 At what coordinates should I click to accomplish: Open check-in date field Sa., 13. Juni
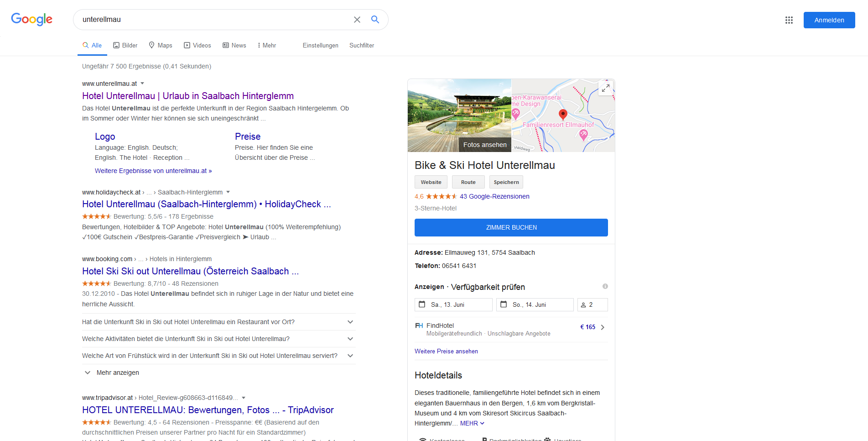[453, 304]
